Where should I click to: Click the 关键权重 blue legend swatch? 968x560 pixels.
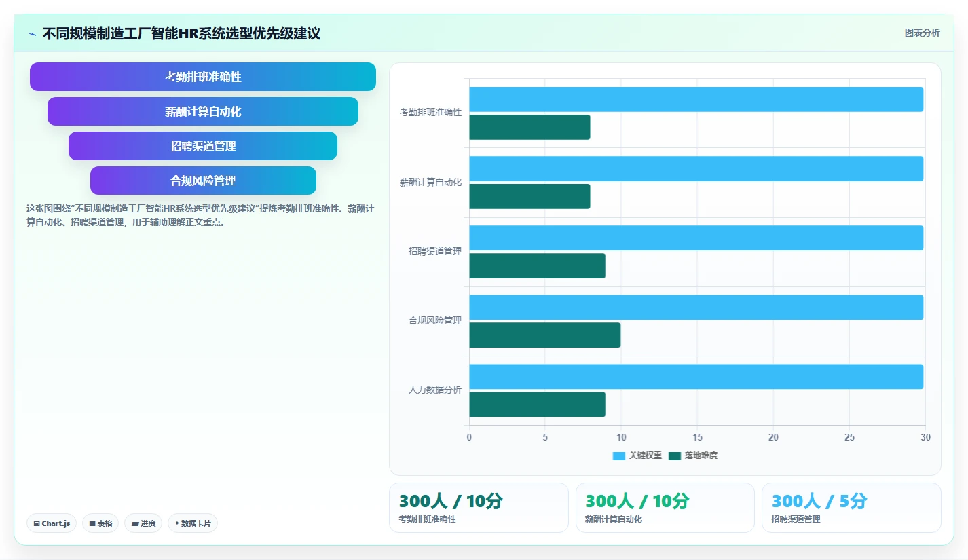point(618,456)
